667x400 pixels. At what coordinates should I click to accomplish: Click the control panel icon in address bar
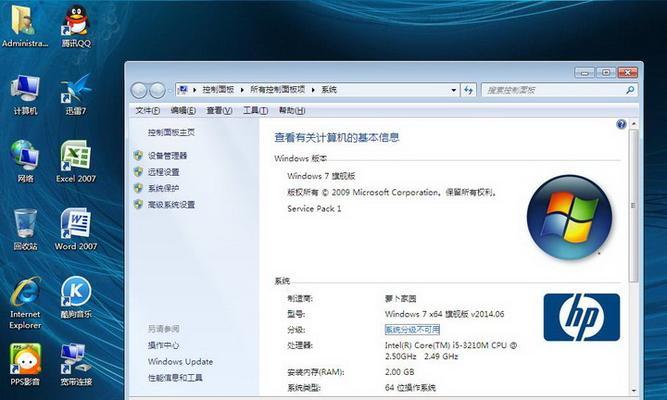(x=183, y=90)
